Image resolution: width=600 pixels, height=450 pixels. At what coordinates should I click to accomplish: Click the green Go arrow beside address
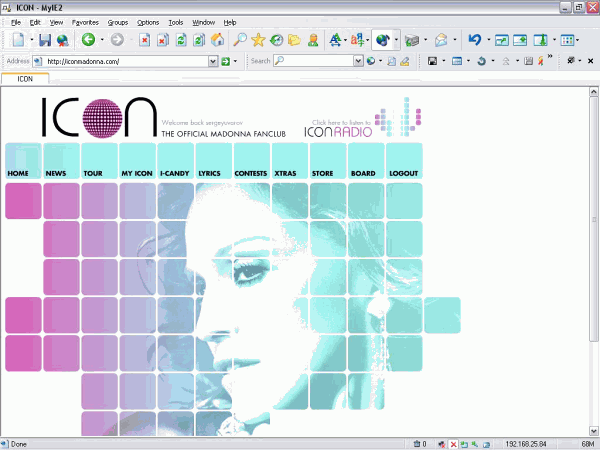pyautogui.click(x=226, y=61)
